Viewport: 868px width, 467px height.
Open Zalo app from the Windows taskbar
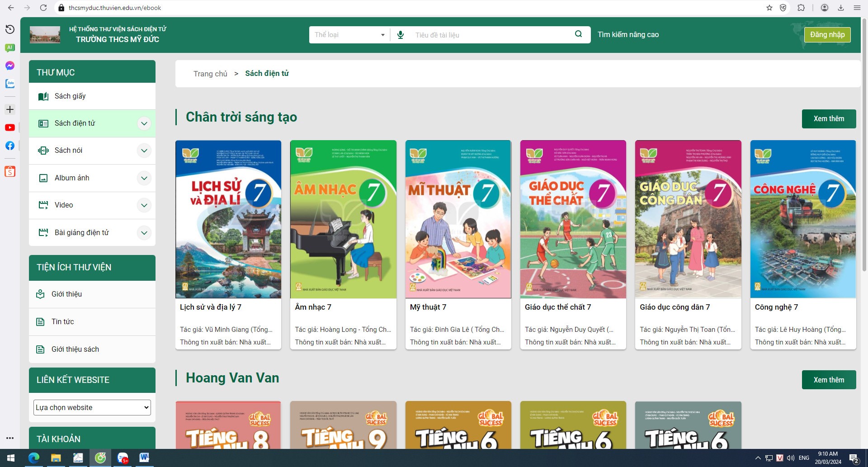123,458
